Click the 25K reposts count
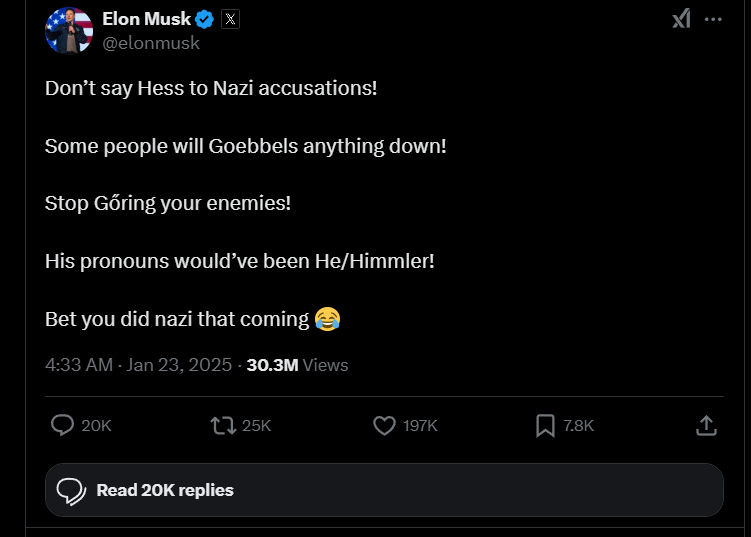Viewport: 751px width, 537px height. pos(257,426)
